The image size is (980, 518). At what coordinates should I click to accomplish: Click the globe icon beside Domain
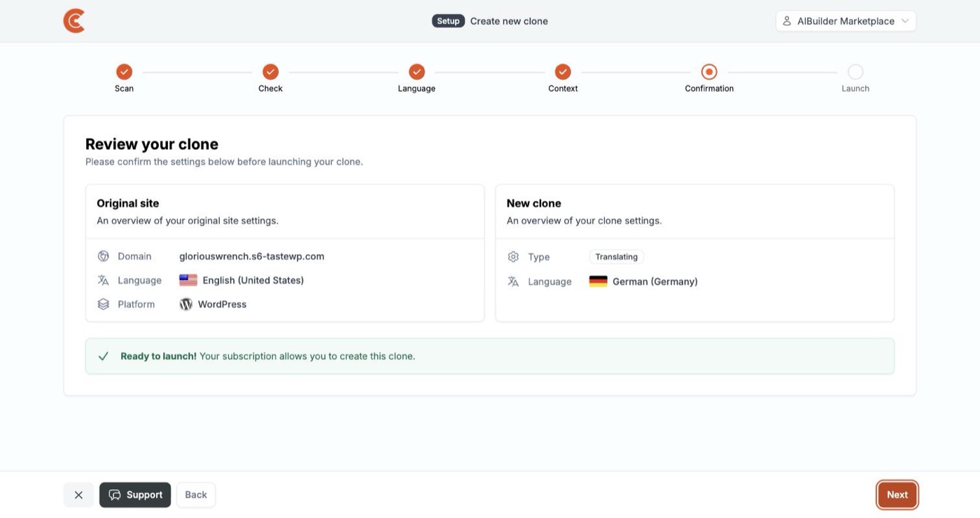pyautogui.click(x=104, y=256)
